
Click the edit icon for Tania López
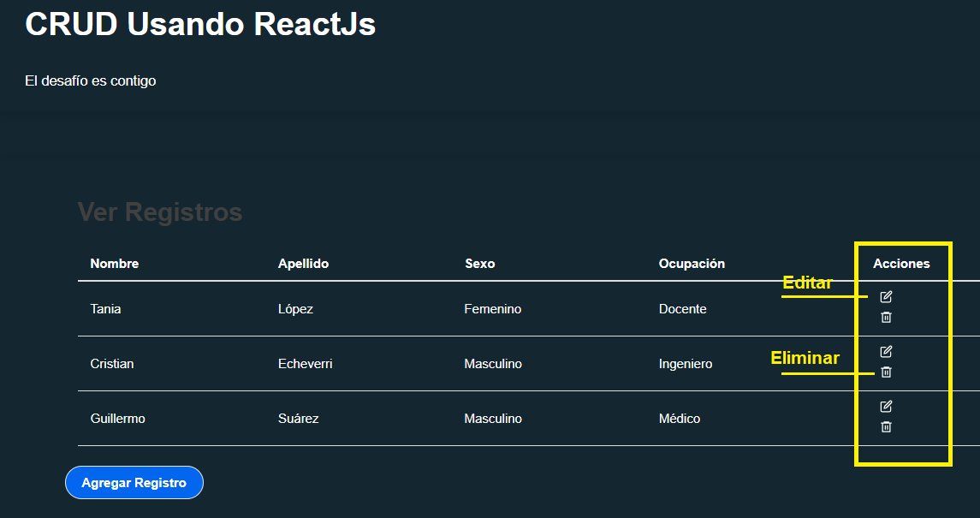(x=886, y=297)
